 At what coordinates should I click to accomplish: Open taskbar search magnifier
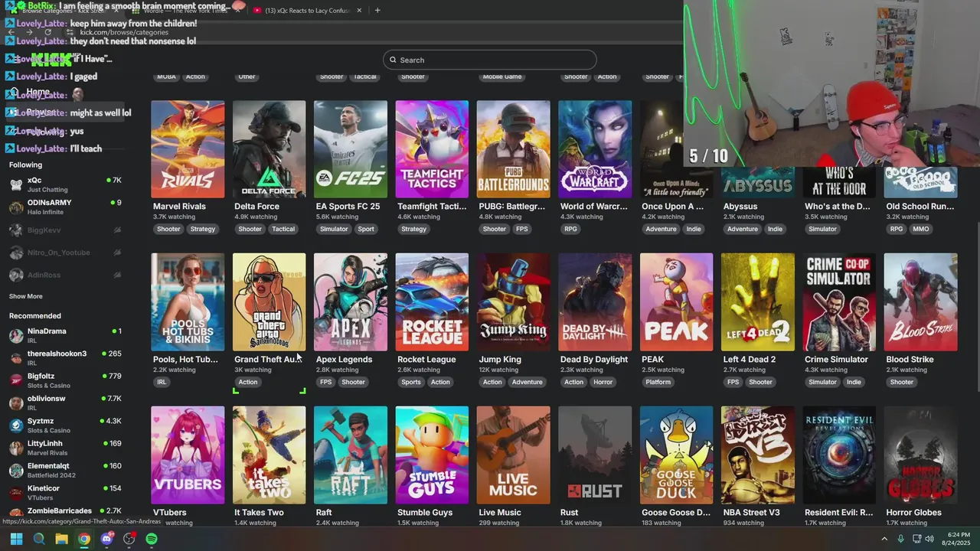(x=39, y=539)
